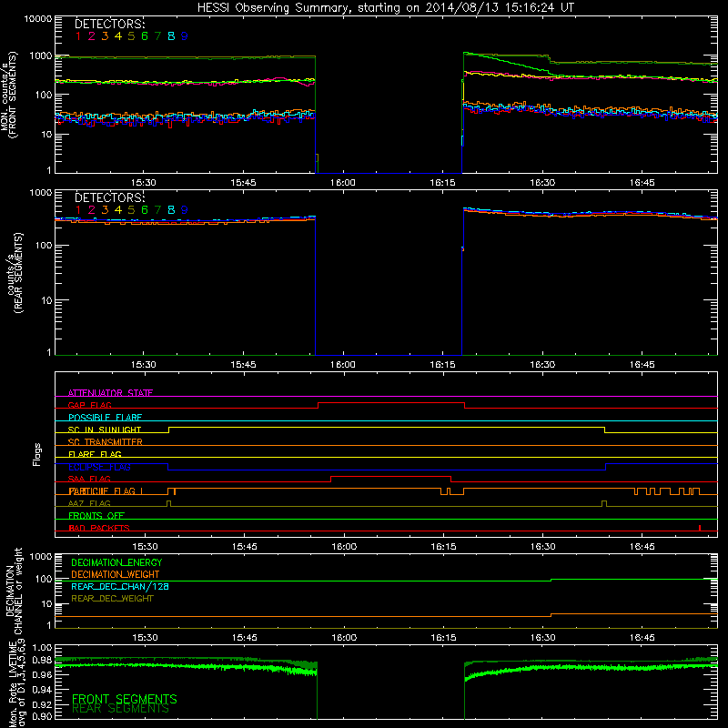Click the SAA FLAG label

tap(89, 479)
